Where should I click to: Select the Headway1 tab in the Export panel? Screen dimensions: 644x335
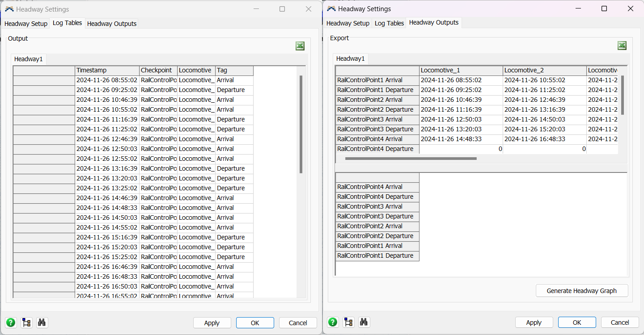[x=350, y=59]
